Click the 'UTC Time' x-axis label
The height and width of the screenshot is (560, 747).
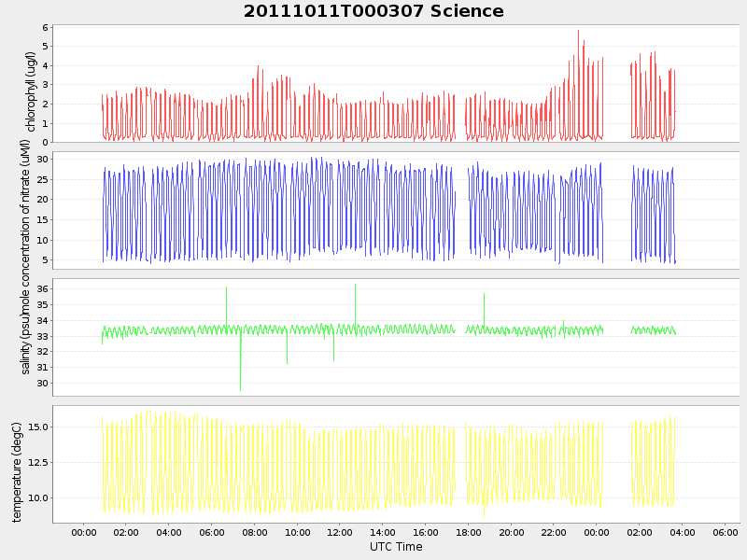pos(396,547)
